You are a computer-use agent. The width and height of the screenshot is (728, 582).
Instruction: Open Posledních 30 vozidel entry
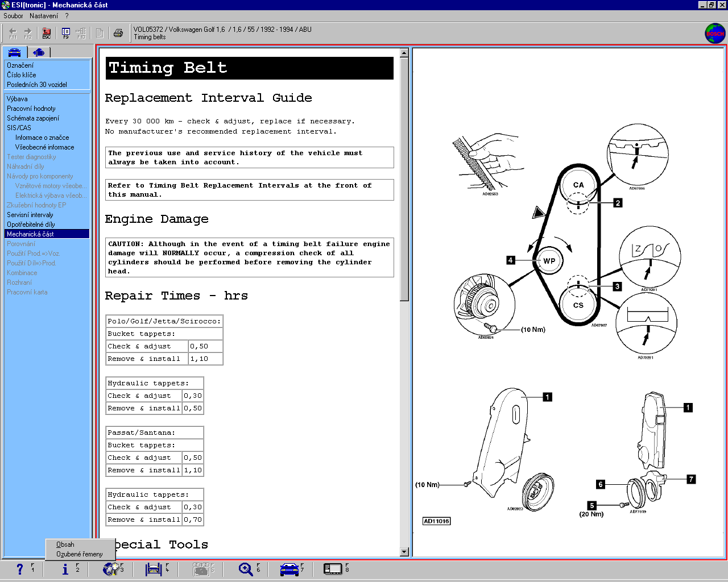click(x=37, y=85)
